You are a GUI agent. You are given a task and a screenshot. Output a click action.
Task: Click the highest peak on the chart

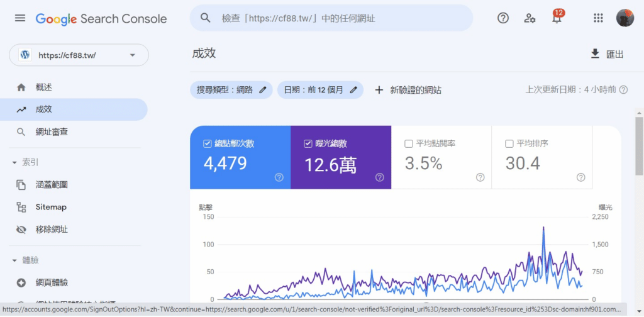coord(543,228)
